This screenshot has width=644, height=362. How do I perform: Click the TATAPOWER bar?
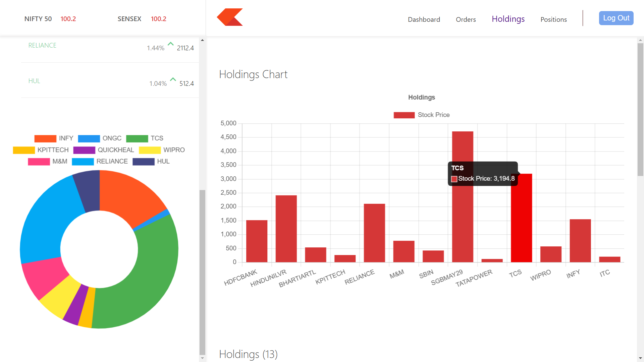tap(492, 260)
